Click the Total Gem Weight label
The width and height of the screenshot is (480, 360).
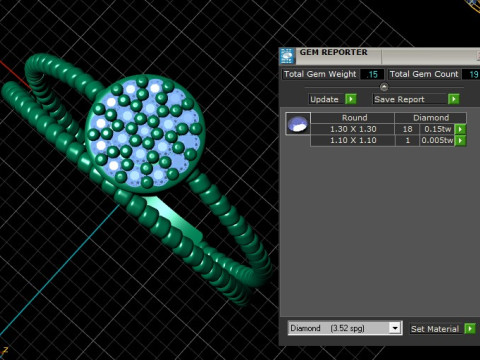[x=320, y=74]
